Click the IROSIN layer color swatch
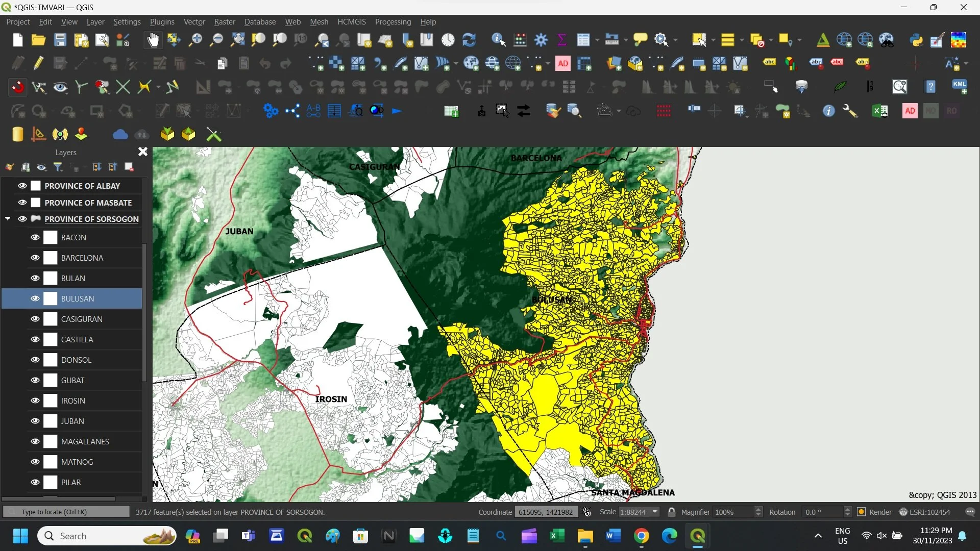Viewport: 980px width, 551px height. coord(51,400)
